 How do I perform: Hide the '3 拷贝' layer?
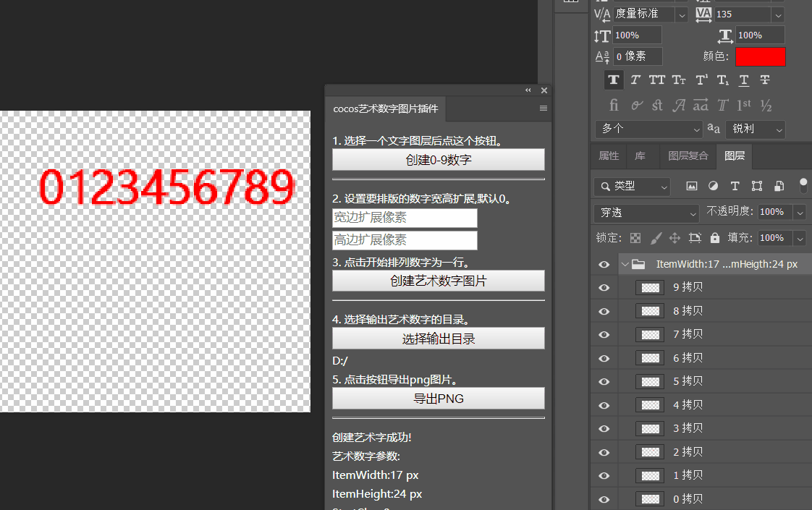click(604, 429)
